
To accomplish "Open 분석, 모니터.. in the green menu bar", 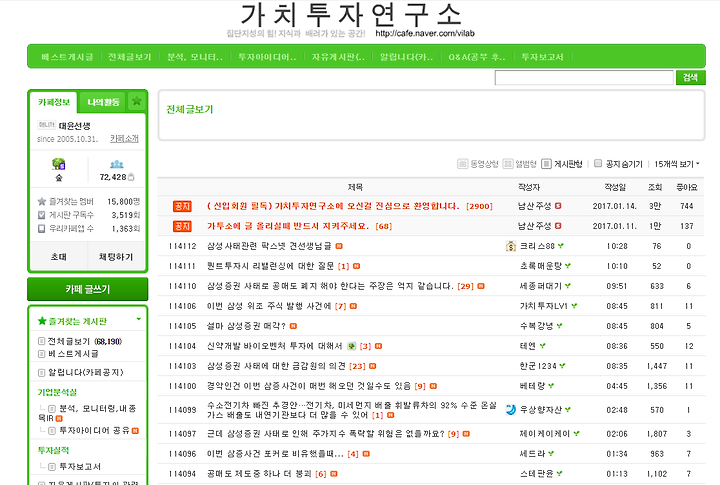I will coord(195,57).
